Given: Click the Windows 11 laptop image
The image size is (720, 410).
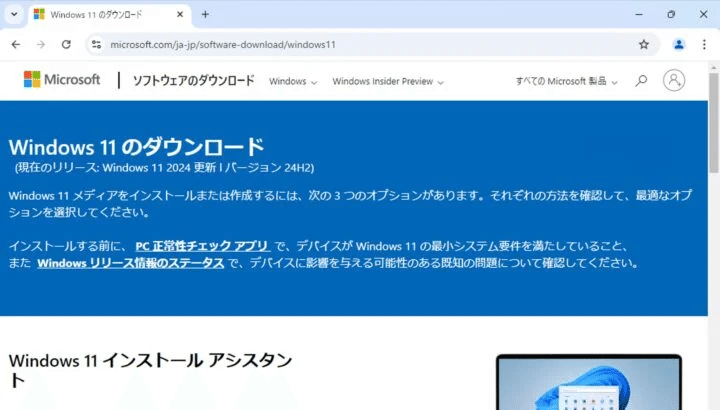Looking at the screenshot, I should [x=589, y=382].
